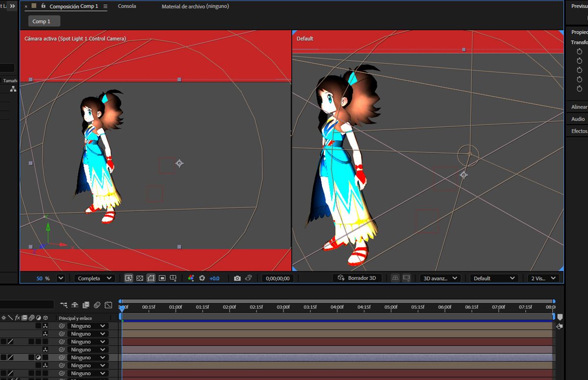Toggle the Borrador 3D button

coord(357,278)
